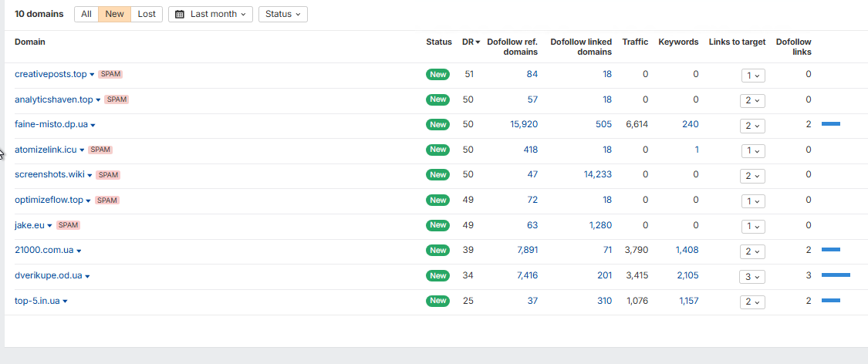This screenshot has width=868, height=364.
Task: Click the New status badge for top-5.in.ua
Action: click(437, 301)
